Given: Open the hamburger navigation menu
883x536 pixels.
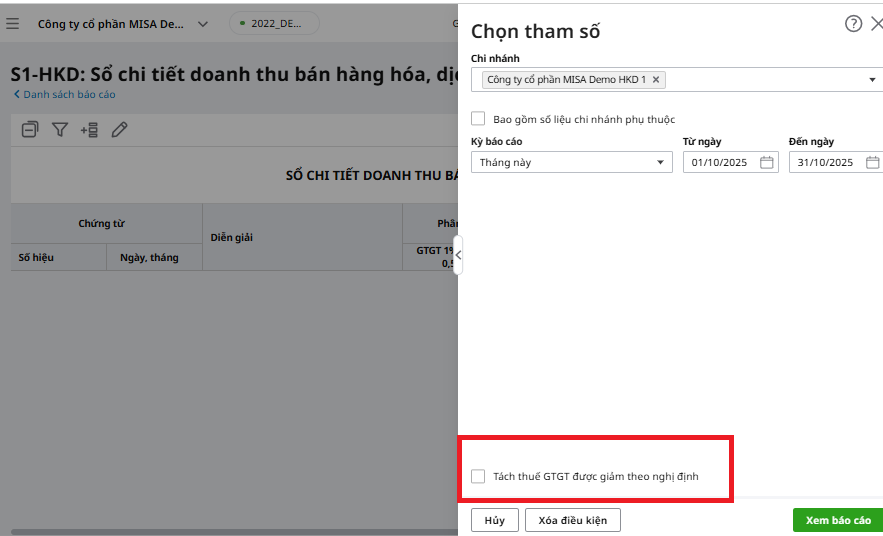Looking at the screenshot, I should (13, 24).
